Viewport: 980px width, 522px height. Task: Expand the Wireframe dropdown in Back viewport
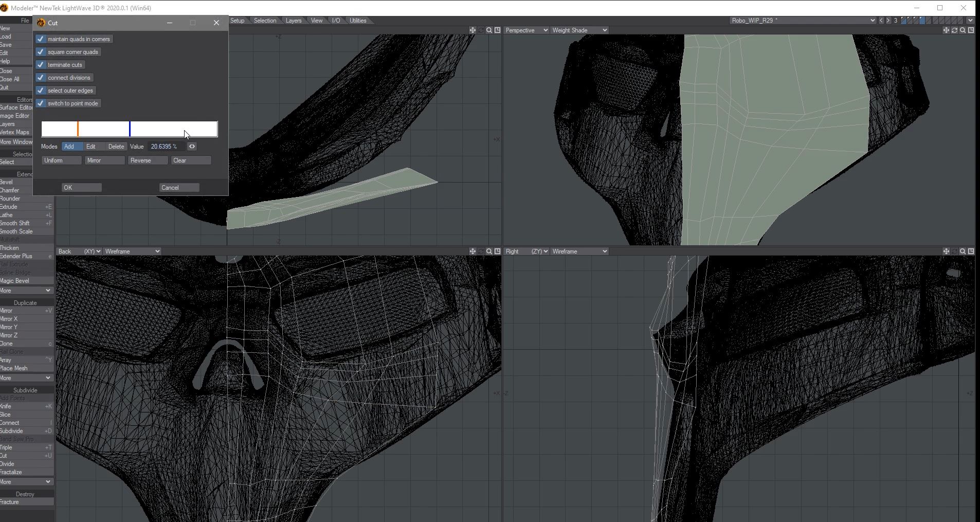click(x=133, y=251)
